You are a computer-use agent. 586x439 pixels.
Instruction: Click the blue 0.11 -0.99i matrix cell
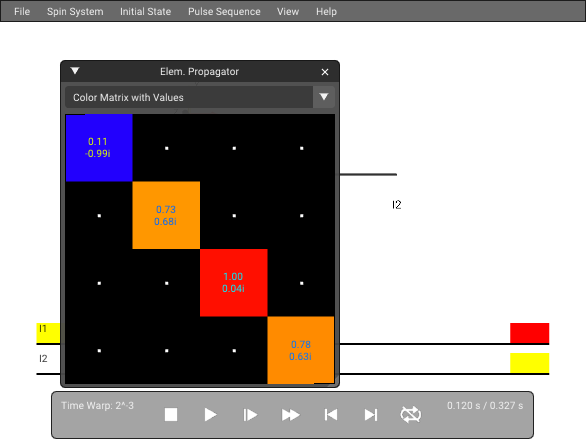pos(99,148)
